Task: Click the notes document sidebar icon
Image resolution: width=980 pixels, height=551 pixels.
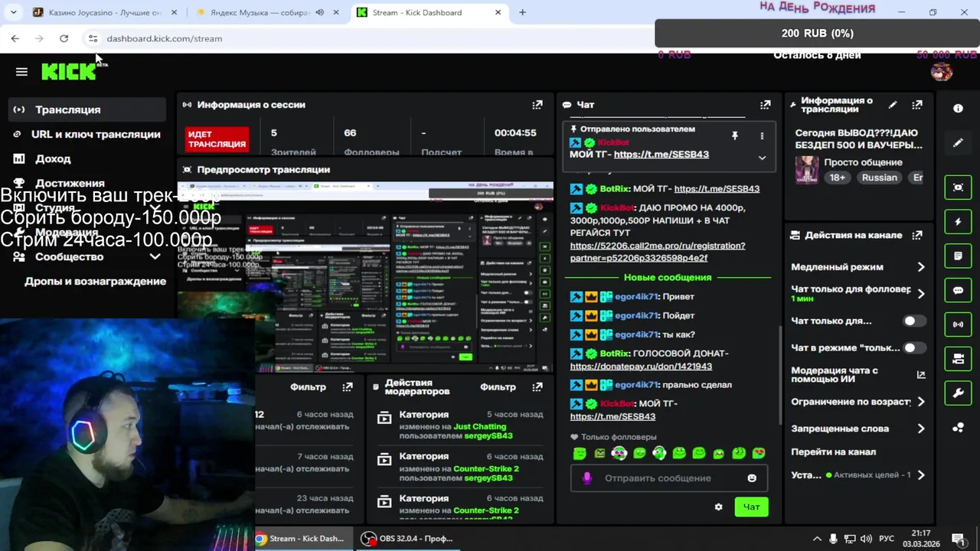Action: (x=958, y=256)
